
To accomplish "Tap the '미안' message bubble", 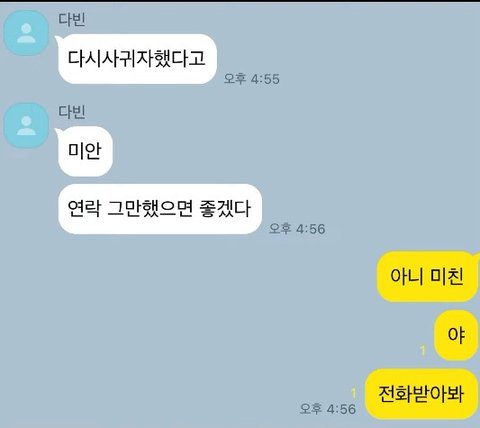I will [x=85, y=151].
